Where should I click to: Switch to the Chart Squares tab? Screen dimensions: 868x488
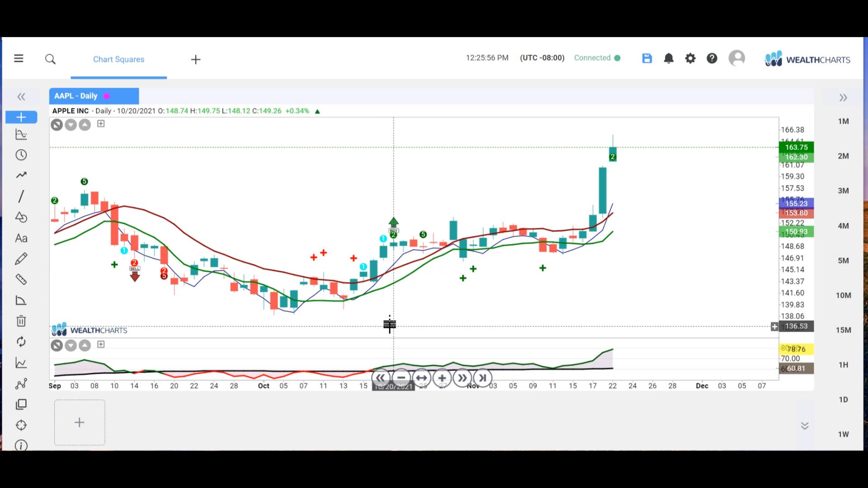pyautogui.click(x=118, y=59)
